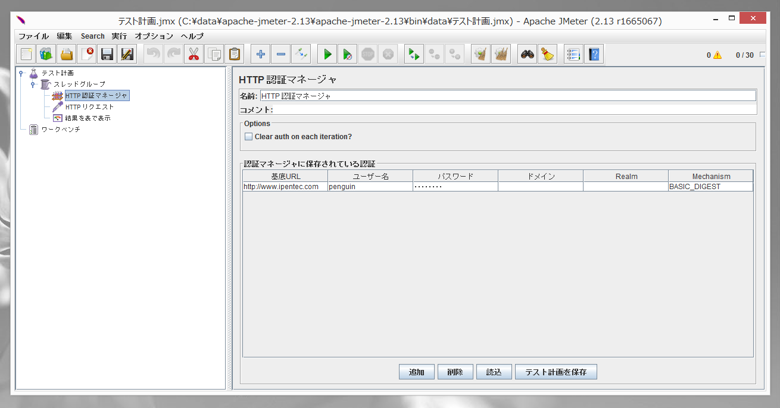Click the Close test plan icon
The width and height of the screenshot is (780, 408).
[x=87, y=54]
